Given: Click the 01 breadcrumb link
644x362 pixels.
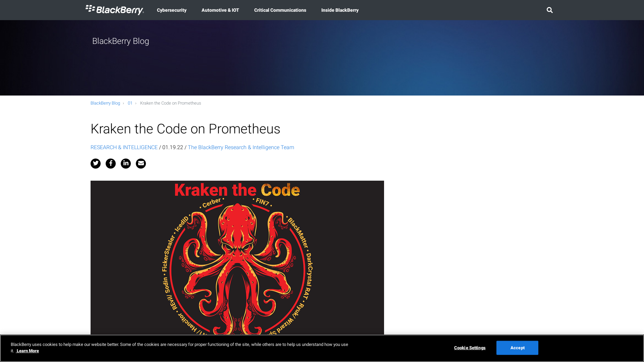Looking at the screenshot, I should 130,103.
